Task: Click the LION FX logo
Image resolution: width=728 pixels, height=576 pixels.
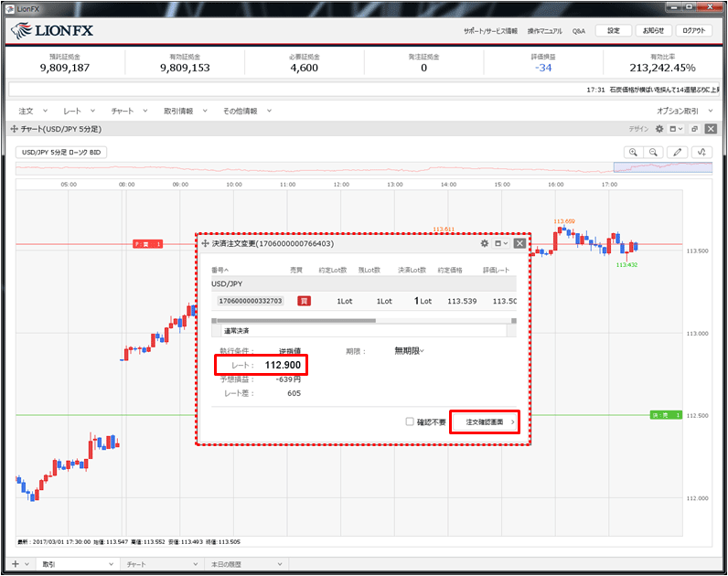Action: coord(52,31)
